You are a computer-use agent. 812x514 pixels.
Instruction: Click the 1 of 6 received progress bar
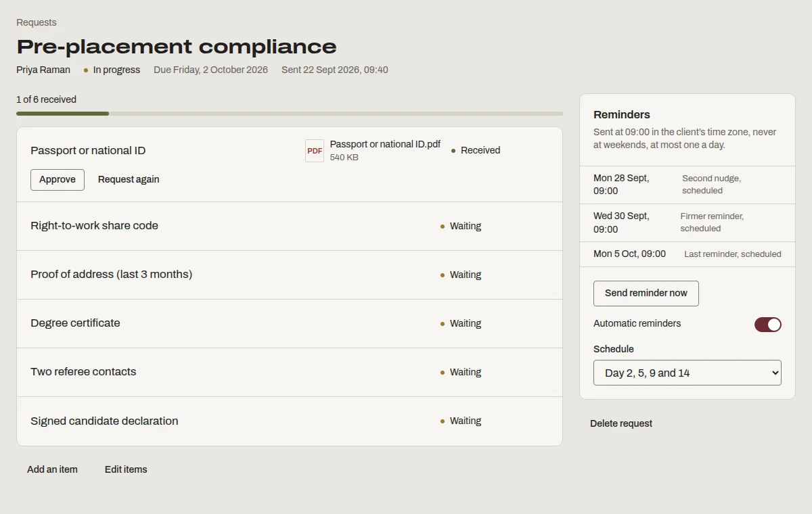[290, 114]
